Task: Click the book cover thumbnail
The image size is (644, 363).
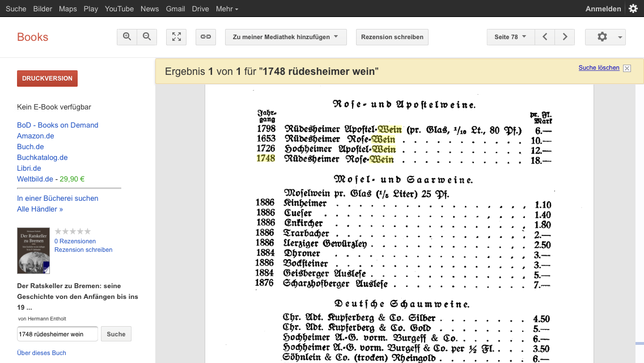Action: click(33, 251)
